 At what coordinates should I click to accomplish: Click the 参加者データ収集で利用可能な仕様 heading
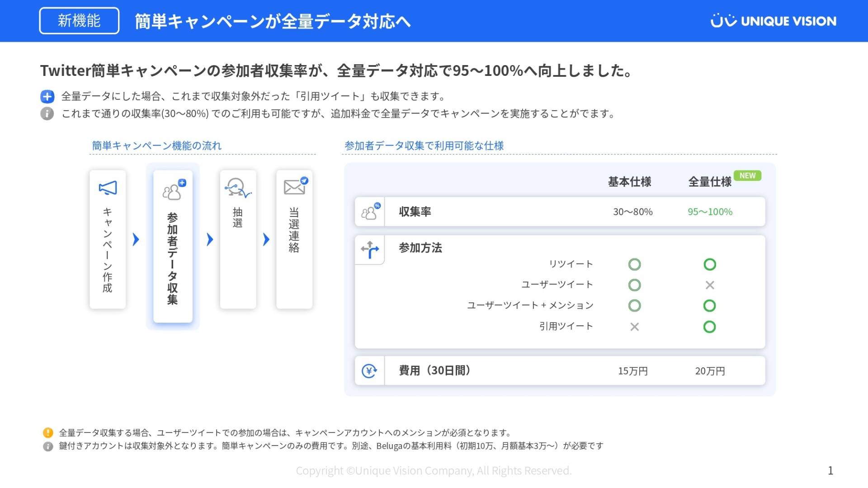[424, 145]
